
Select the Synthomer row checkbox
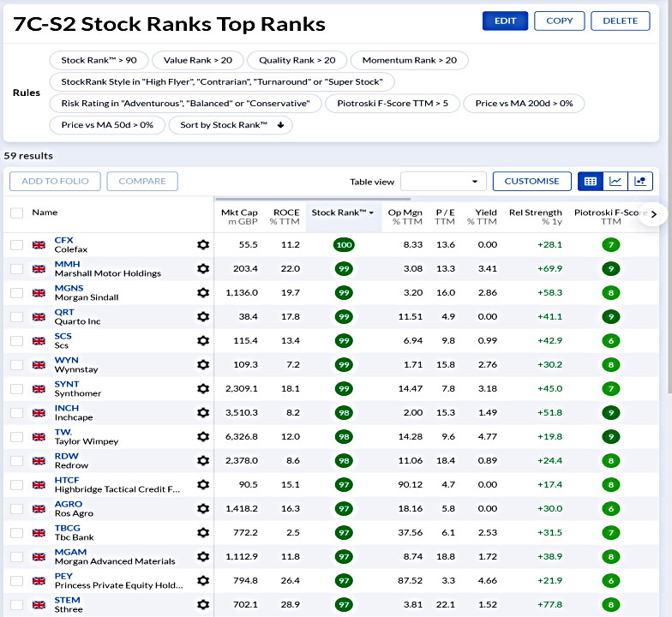17,389
